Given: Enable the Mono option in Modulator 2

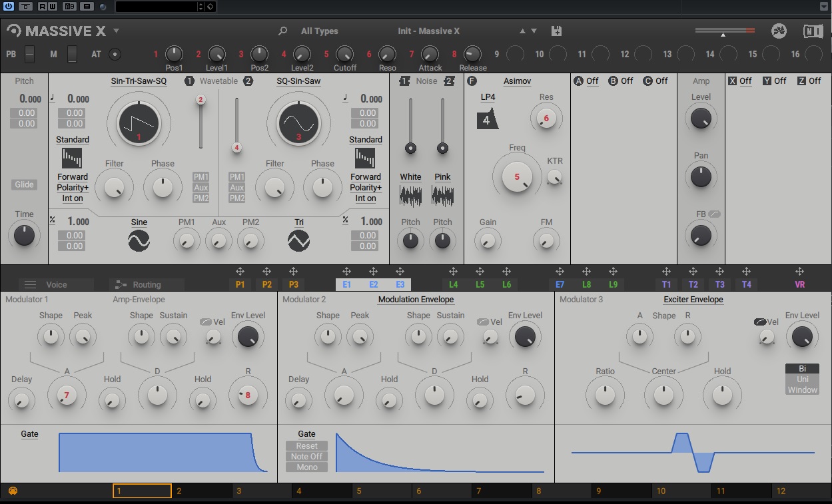Looking at the screenshot, I should [x=307, y=467].
